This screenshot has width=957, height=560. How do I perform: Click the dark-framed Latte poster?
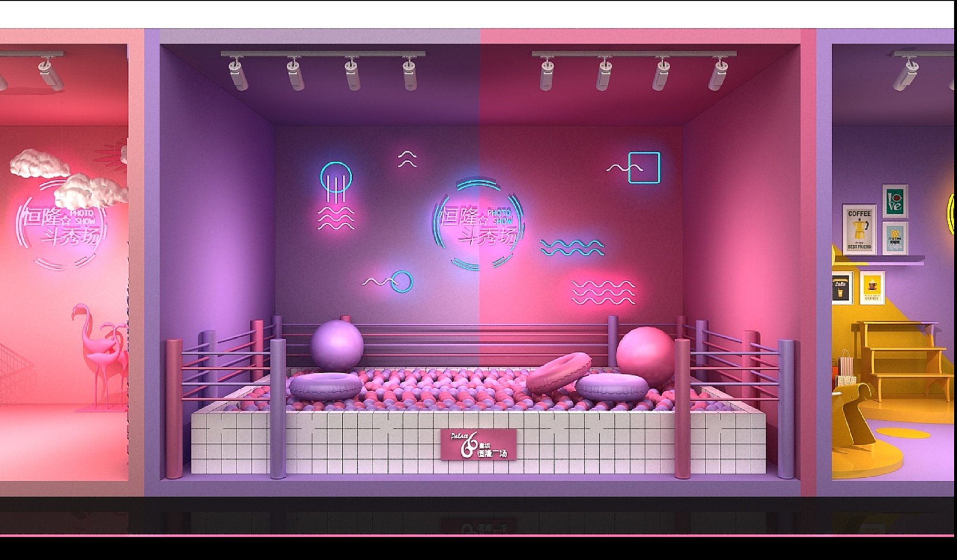(x=842, y=288)
